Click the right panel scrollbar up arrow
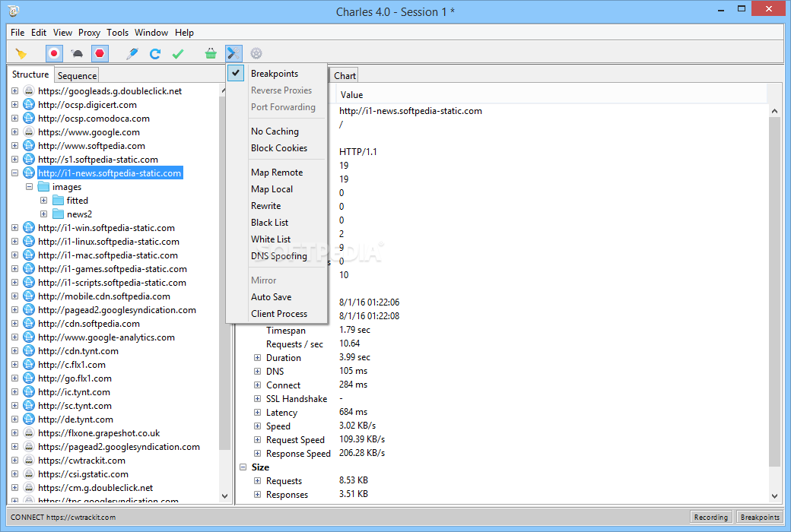 774,111
